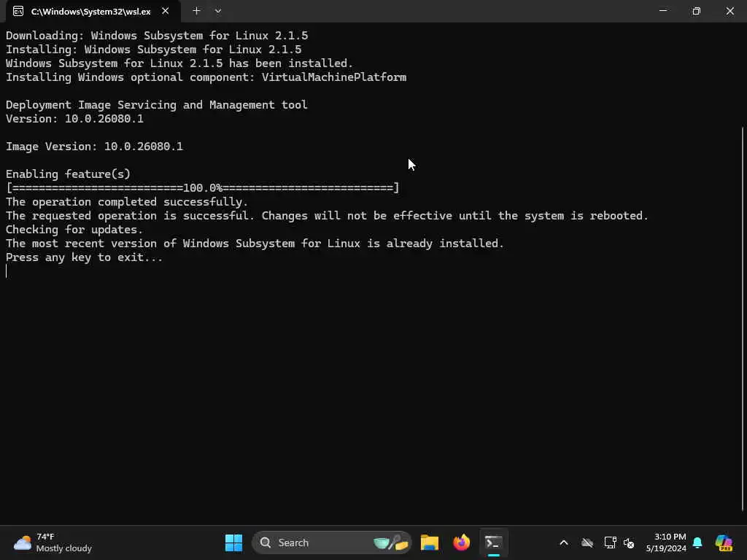The height and width of the screenshot is (560, 747).
Task: Click 'Checking for updates.' line
Action: (74, 230)
